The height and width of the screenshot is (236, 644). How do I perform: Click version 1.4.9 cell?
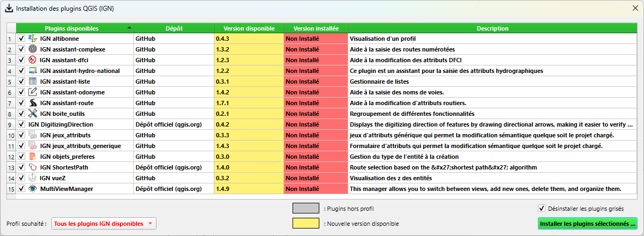[249, 189]
